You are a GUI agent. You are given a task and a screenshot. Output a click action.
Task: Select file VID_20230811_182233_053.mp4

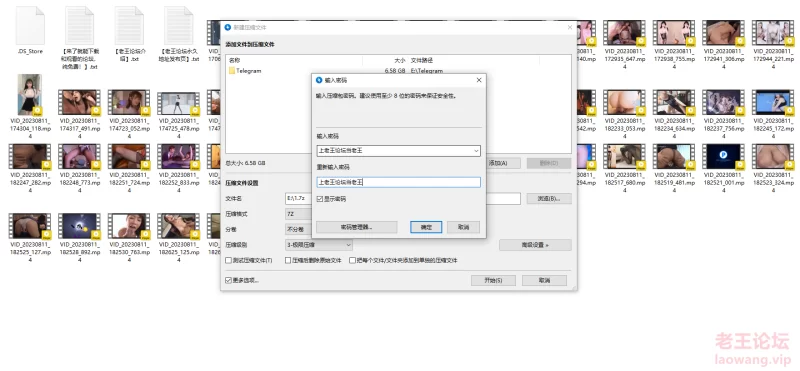point(624,102)
